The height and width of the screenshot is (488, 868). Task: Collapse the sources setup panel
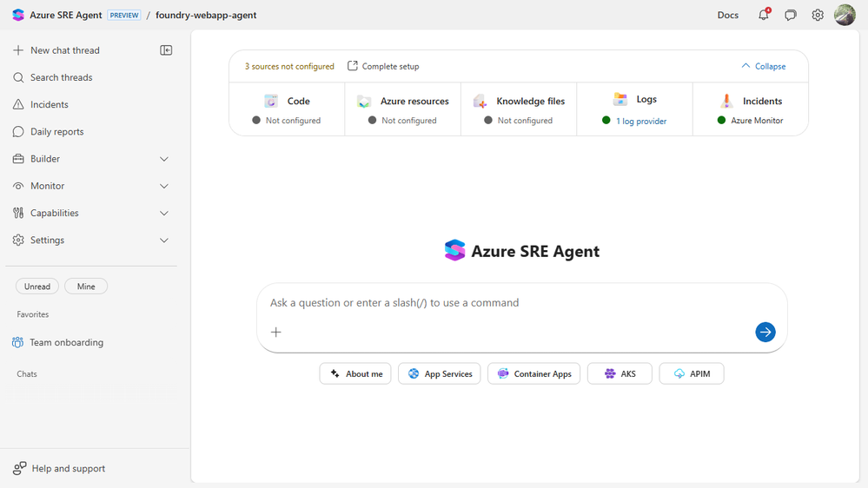click(763, 66)
